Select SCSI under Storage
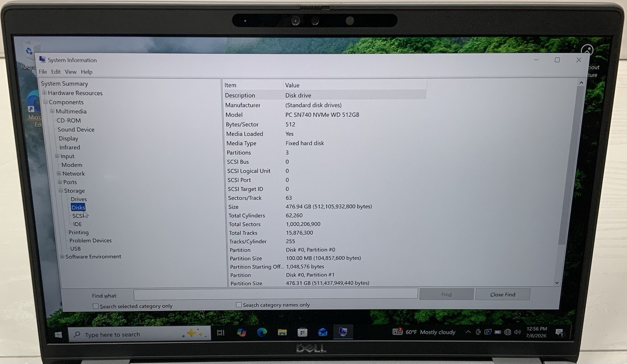Viewport: 627px width, 364px height. pyautogui.click(x=78, y=216)
